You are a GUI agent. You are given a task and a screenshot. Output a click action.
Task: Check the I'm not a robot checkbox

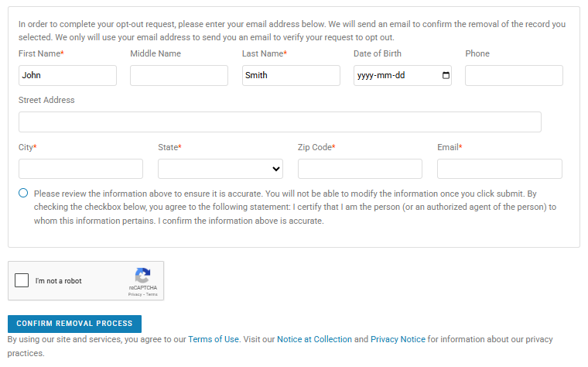tap(22, 281)
